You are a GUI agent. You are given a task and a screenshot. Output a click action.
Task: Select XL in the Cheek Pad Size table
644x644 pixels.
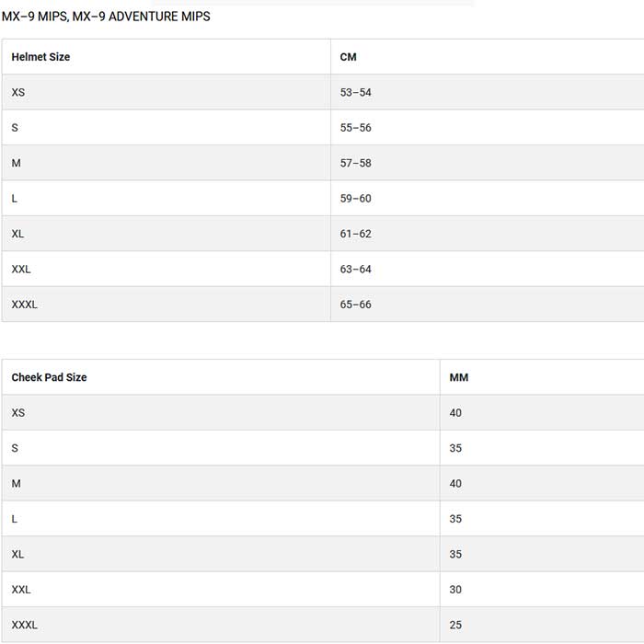[x=18, y=555]
